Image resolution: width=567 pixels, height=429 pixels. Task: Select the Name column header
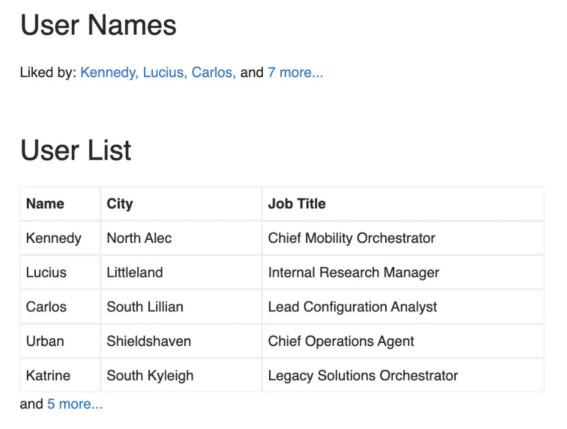click(x=60, y=204)
